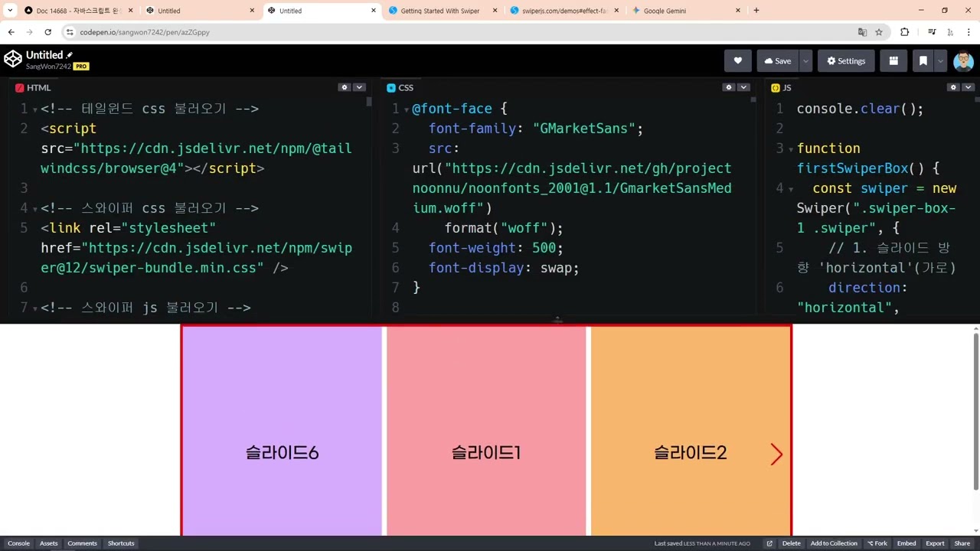
Task: Open the Console panel
Action: tap(18, 543)
